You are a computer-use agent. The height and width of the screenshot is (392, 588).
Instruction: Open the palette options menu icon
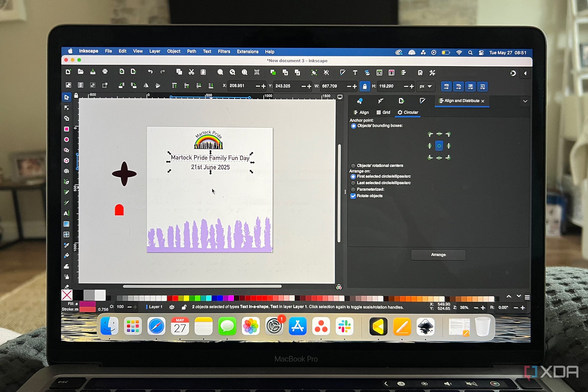[x=527, y=297]
